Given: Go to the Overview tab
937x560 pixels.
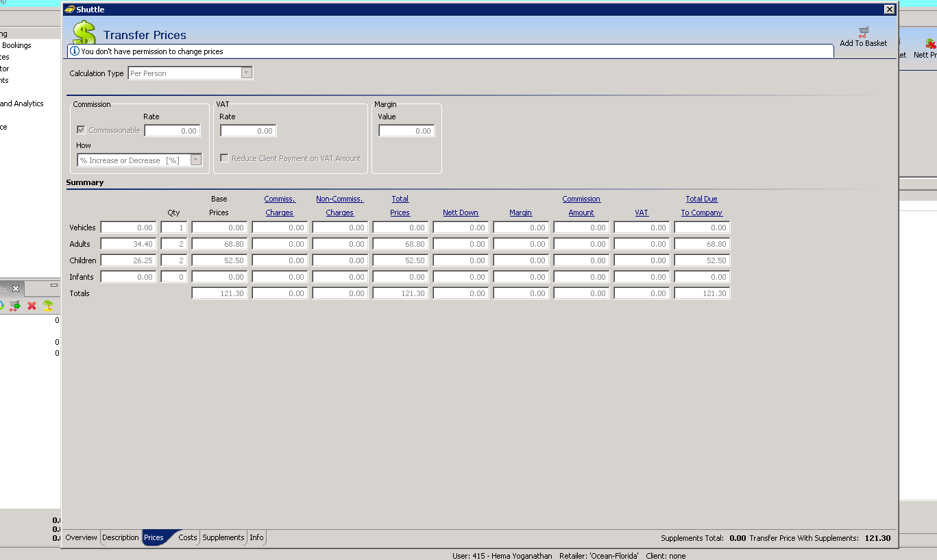Looking at the screenshot, I should [x=81, y=538].
